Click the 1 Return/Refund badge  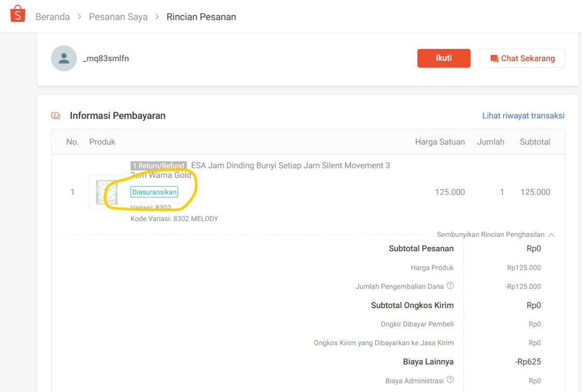(159, 166)
